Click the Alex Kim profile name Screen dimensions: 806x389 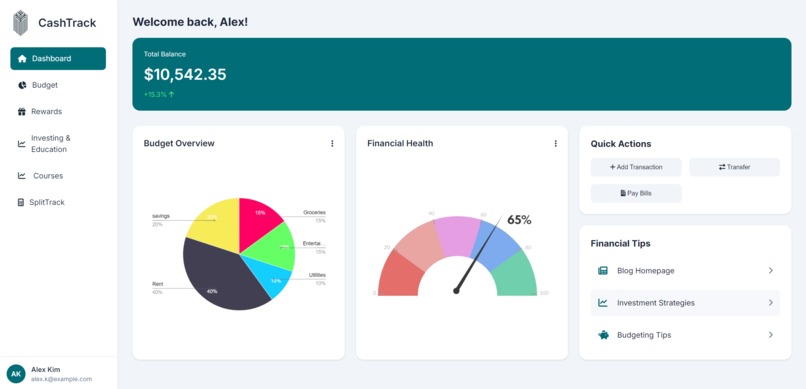point(45,369)
